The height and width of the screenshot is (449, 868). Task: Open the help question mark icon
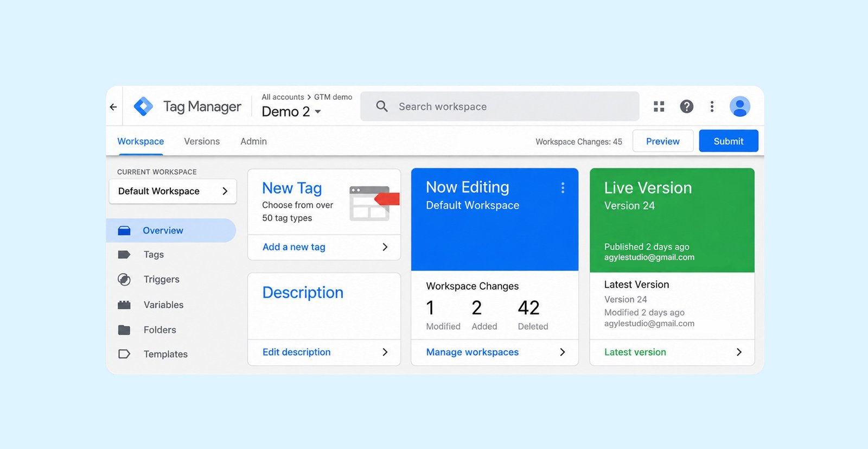(687, 106)
